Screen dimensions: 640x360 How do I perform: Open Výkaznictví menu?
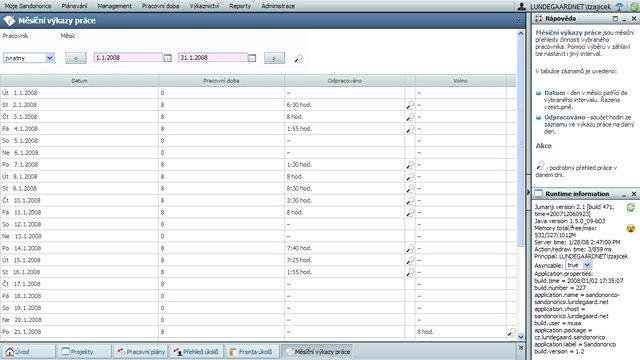point(204,6)
